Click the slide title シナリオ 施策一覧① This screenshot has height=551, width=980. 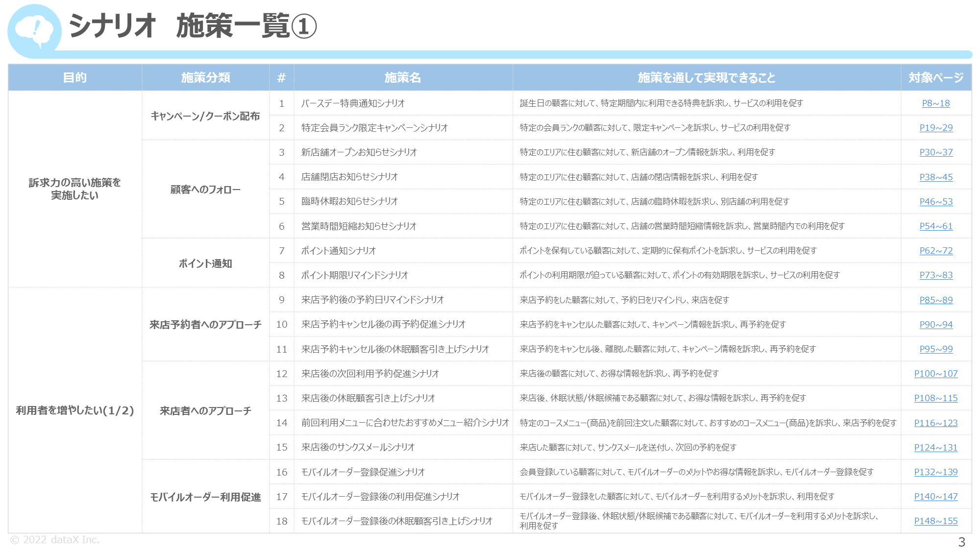click(x=193, y=26)
